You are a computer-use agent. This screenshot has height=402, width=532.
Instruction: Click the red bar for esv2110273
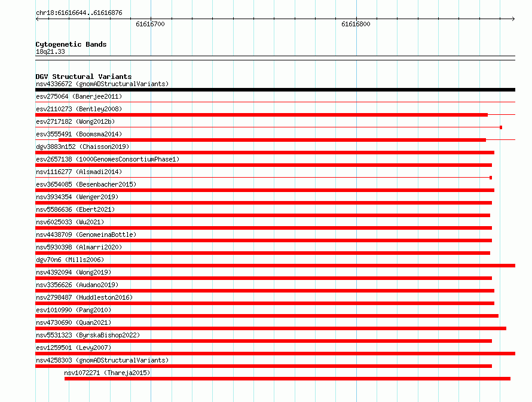click(262, 115)
